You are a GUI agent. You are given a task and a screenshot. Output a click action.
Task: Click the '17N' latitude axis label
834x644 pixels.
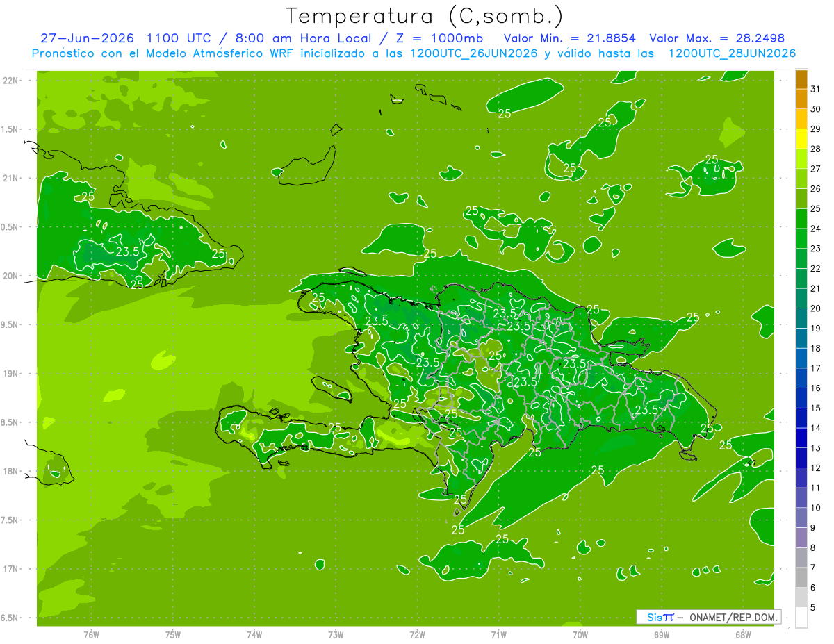click(x=10, y=569)
